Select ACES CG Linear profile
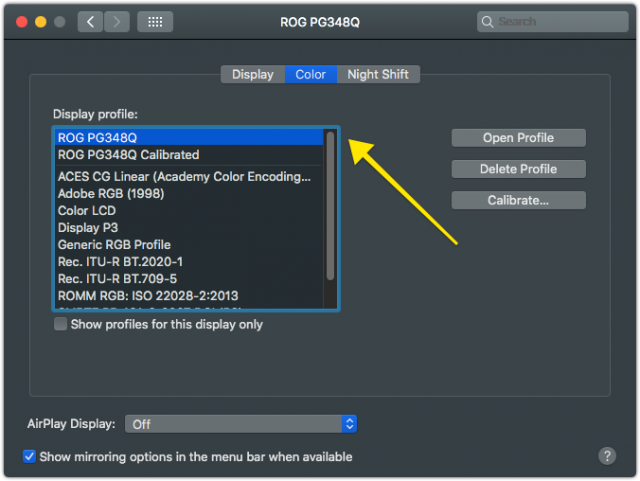Viewport: 640px width, 481px height. click(189, 176)
